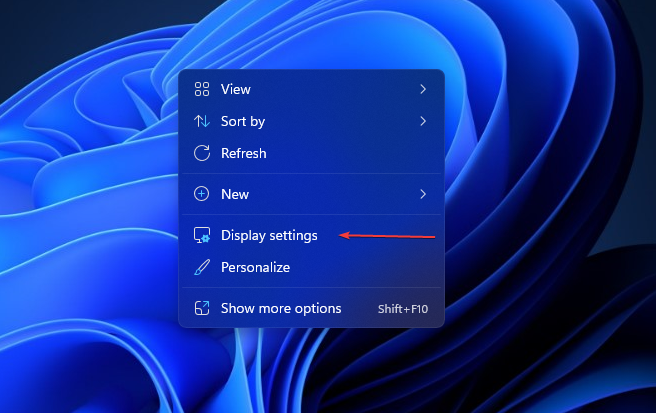
Task: Click the Display settings monitor icon
Action: click(202, 235)
